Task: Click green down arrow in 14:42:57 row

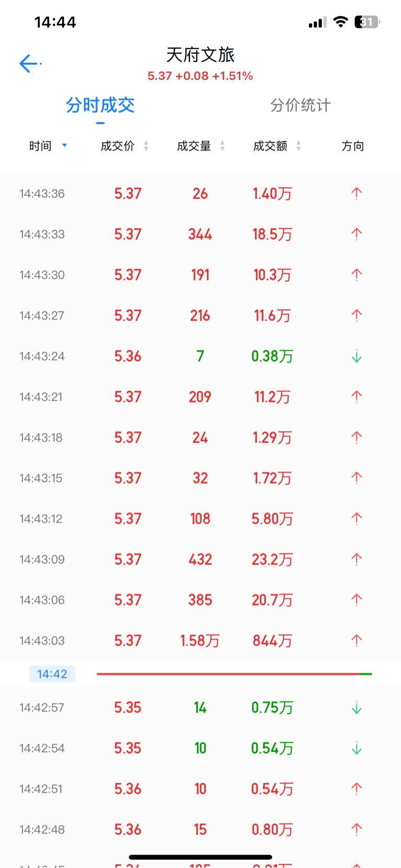Action: coord(357,708)
